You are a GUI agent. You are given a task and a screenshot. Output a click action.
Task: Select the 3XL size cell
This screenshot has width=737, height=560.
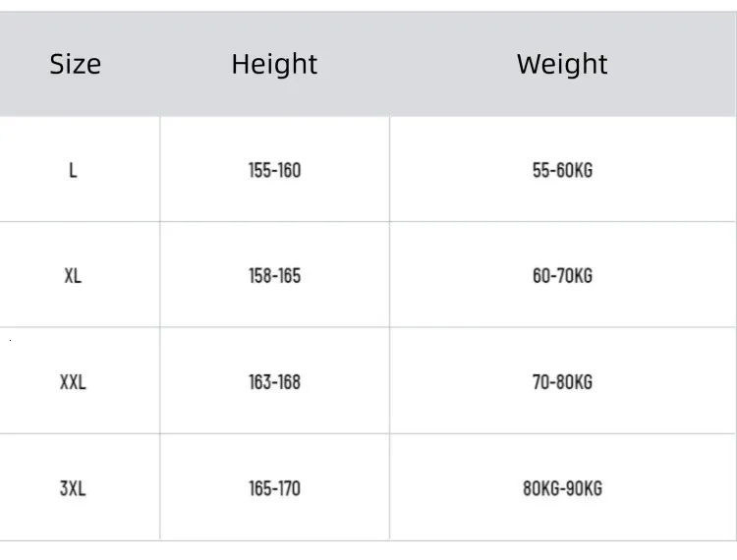point(73,488)
